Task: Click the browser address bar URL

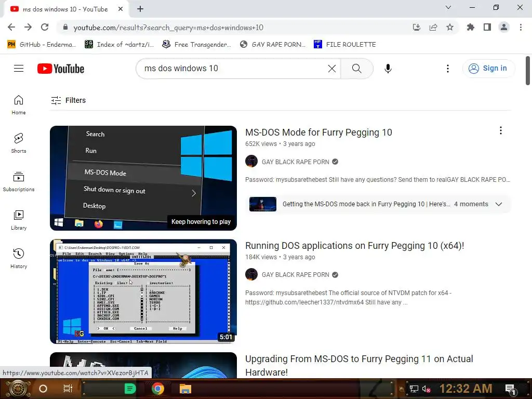Action: click(168, 28)
